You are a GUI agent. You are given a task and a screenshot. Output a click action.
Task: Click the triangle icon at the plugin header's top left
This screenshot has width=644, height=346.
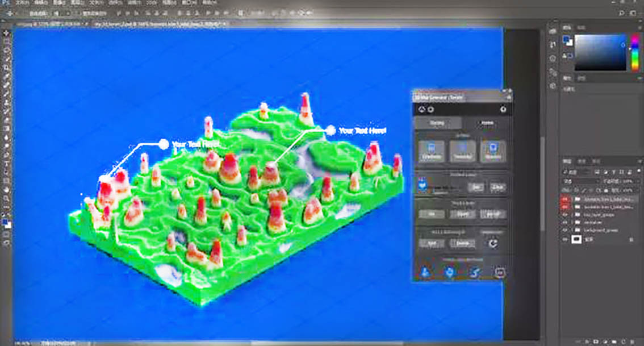coord(422,109)
